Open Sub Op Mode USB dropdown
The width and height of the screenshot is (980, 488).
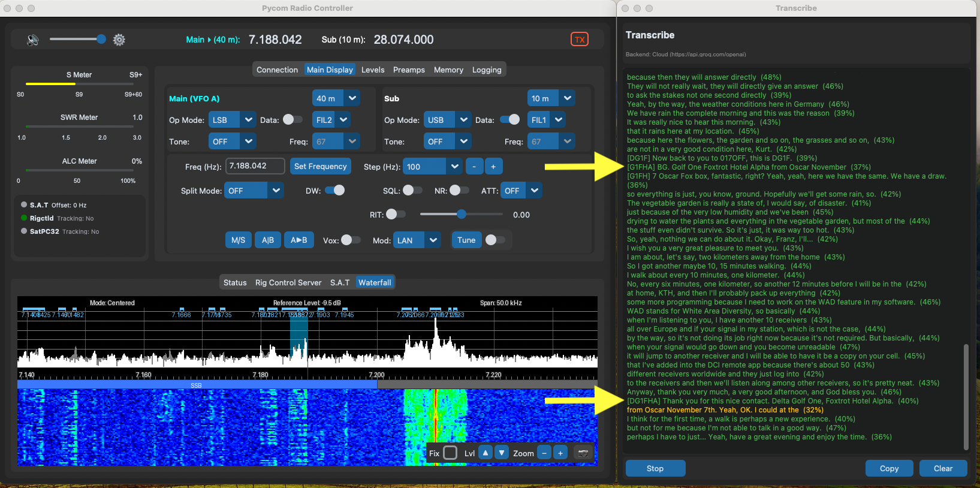click(x=448, y=119)
